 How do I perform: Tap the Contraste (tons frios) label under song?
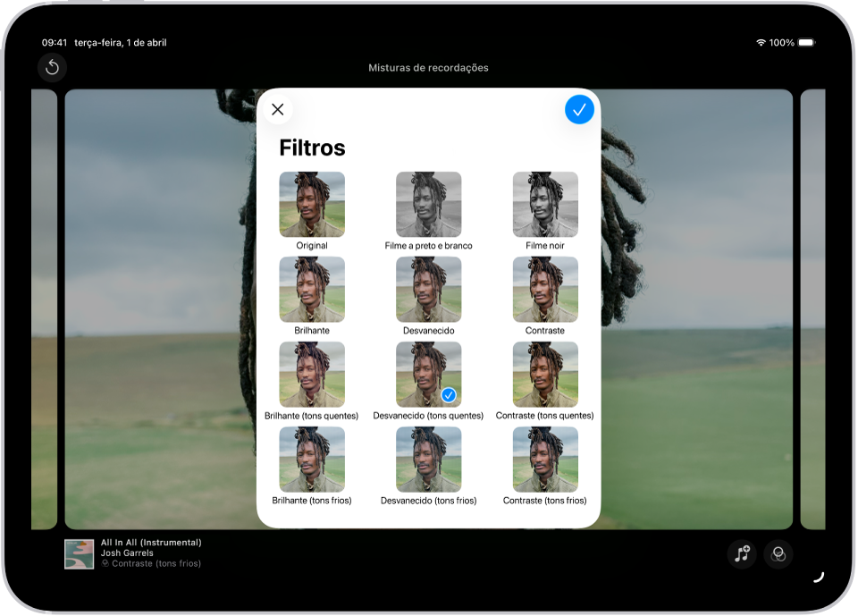(156, 563)
